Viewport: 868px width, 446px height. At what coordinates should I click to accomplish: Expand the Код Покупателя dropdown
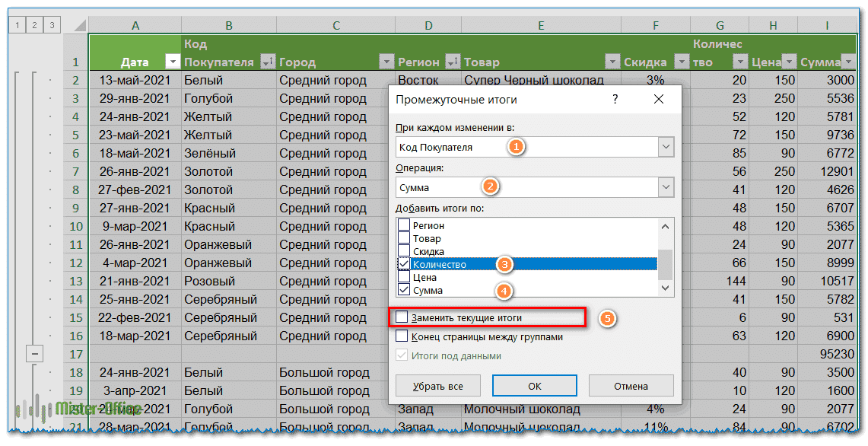(x=666, y=147)
